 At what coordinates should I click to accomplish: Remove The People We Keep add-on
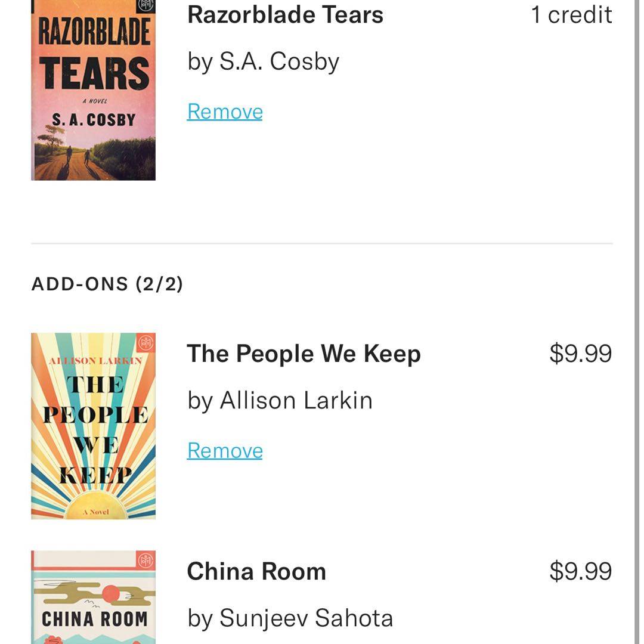pos(225,450)
